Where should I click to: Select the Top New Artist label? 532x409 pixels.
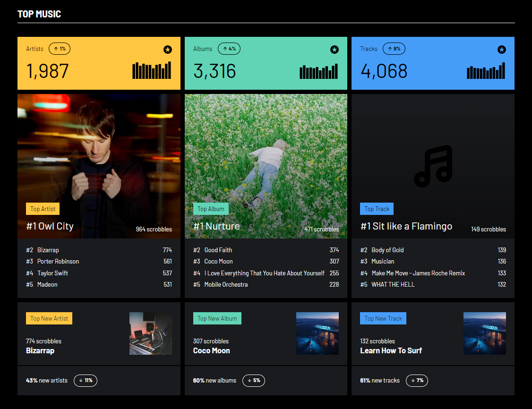coord(49,318)
